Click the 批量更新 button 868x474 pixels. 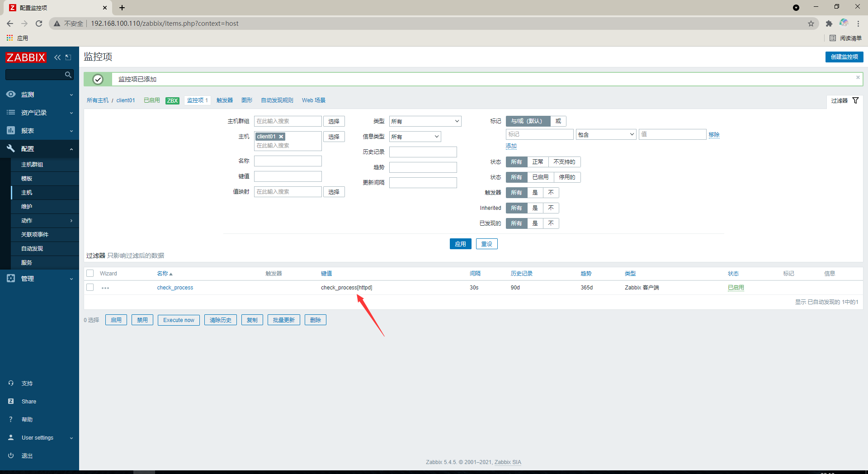(x=283, y=320)
